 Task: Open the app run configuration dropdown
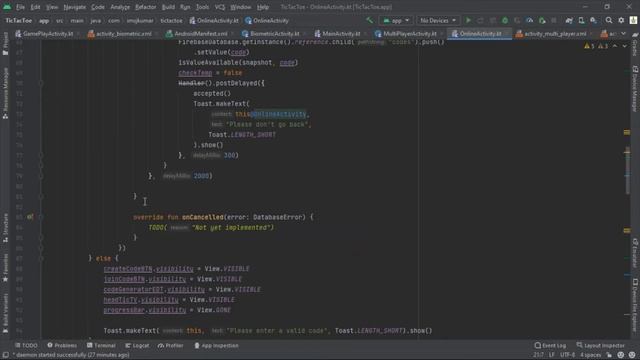click(396, 20)
